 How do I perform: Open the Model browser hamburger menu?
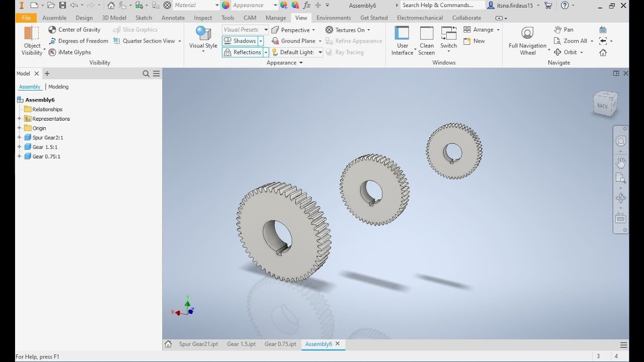click(156, 73)
